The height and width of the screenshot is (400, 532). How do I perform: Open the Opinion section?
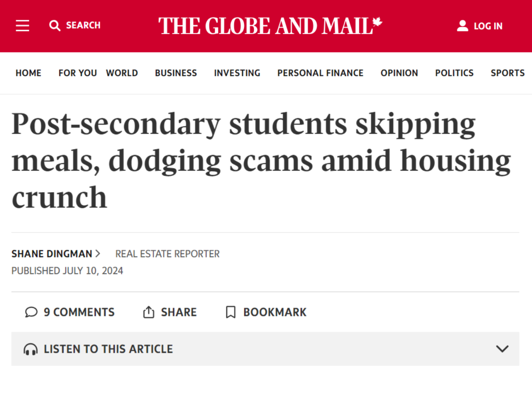coord(399,73)
